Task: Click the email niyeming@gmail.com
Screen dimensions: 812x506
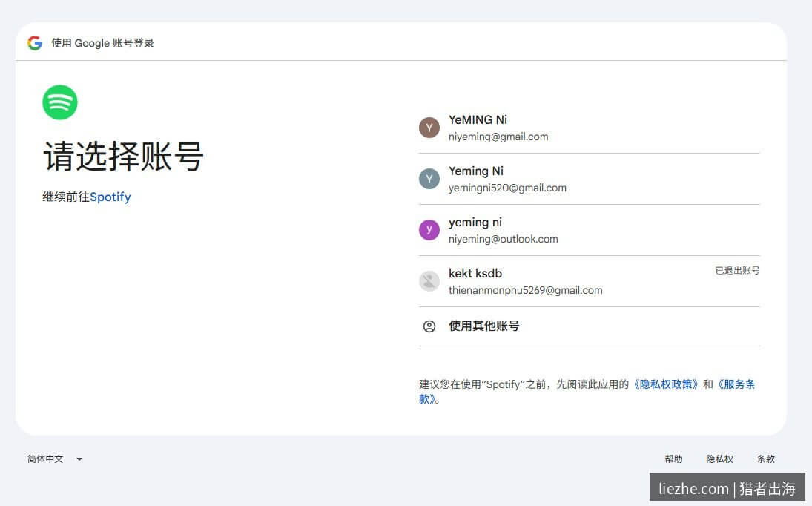Action: [498, 137]
